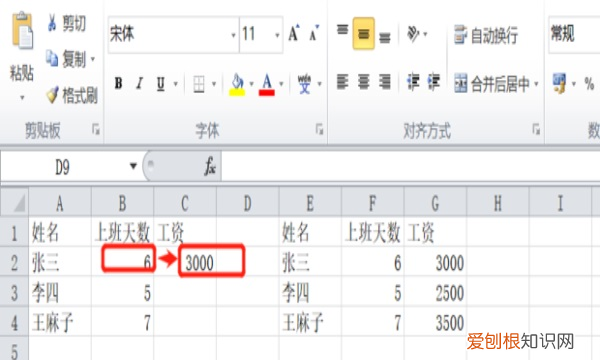This screenshot has height=360, width=600.
Task: Toggle middle vertical alignment (highlighted)
Action: tap(364, 34)
